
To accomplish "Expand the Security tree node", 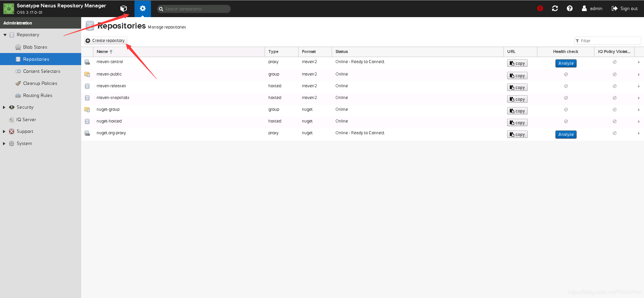I will pos(4,107).
